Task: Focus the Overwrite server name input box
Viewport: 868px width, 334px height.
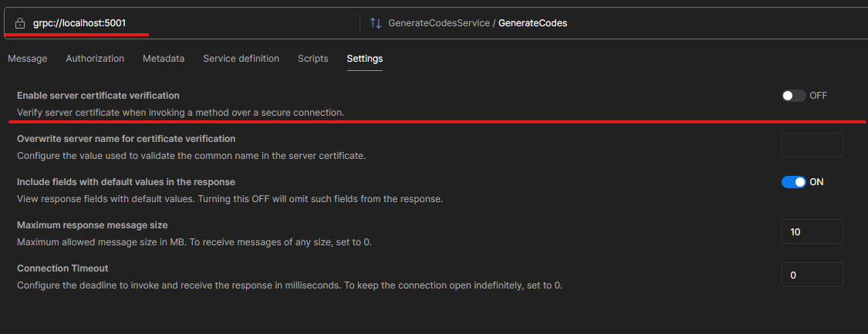Action: click(812, 145)
